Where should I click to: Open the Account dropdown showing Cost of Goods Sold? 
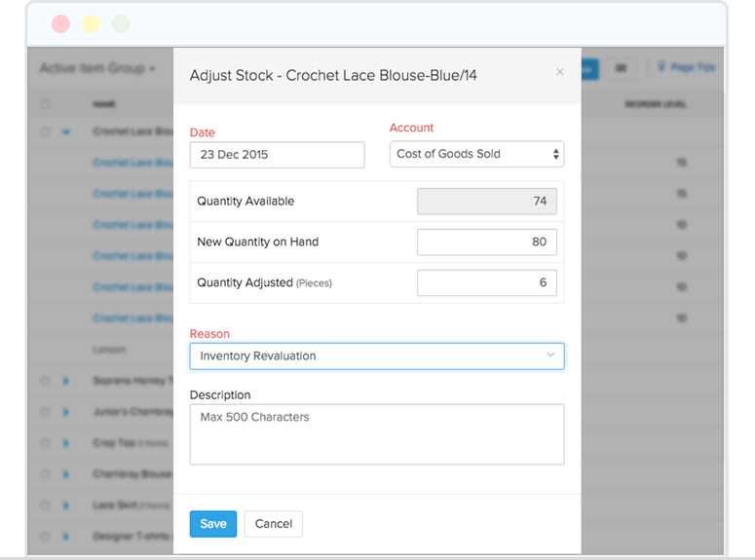coord(476,154)
